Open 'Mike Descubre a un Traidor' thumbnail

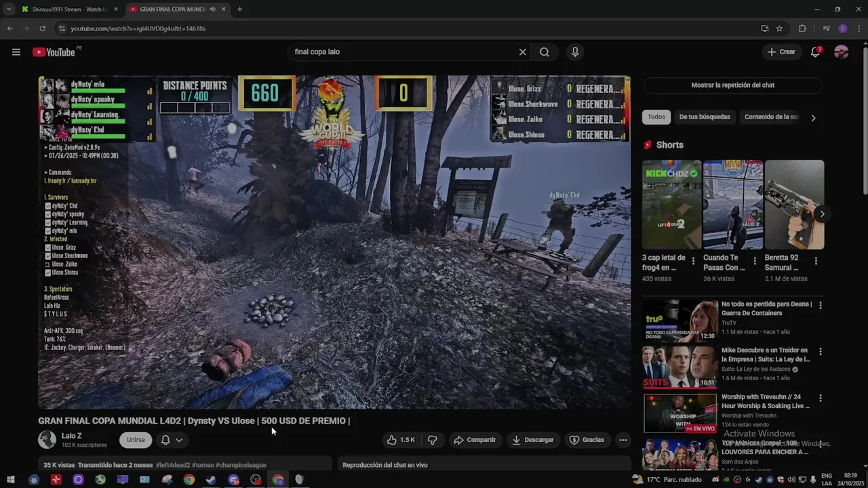pos(680,367)
